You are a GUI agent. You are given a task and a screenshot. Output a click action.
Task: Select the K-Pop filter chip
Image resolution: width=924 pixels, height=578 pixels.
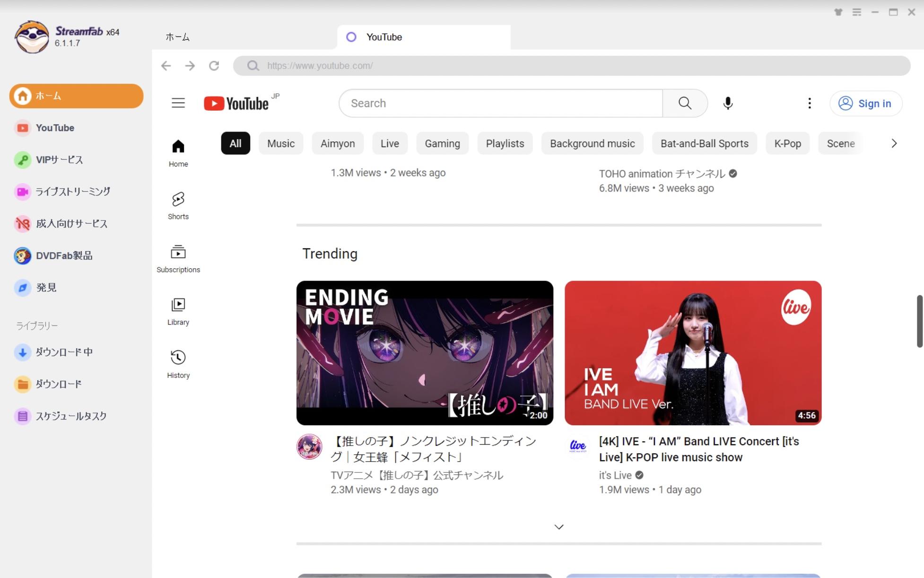(787, 143)
